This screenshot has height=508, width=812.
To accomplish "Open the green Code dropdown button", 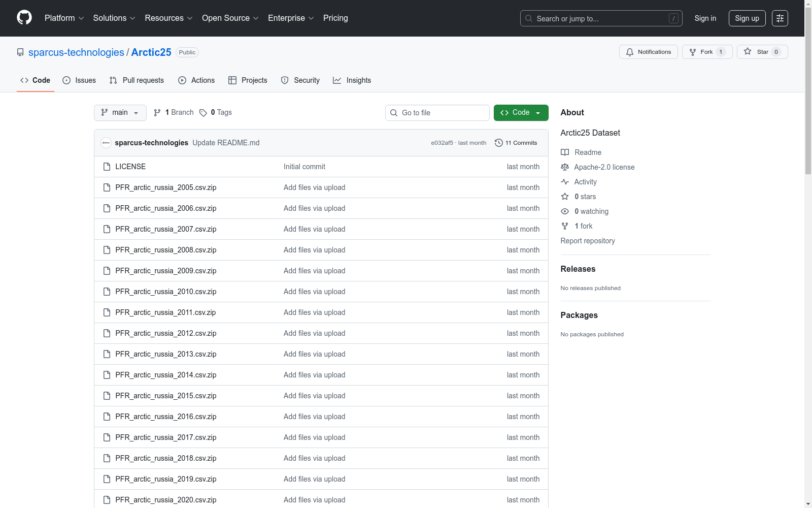I will (x=521, y=113).
